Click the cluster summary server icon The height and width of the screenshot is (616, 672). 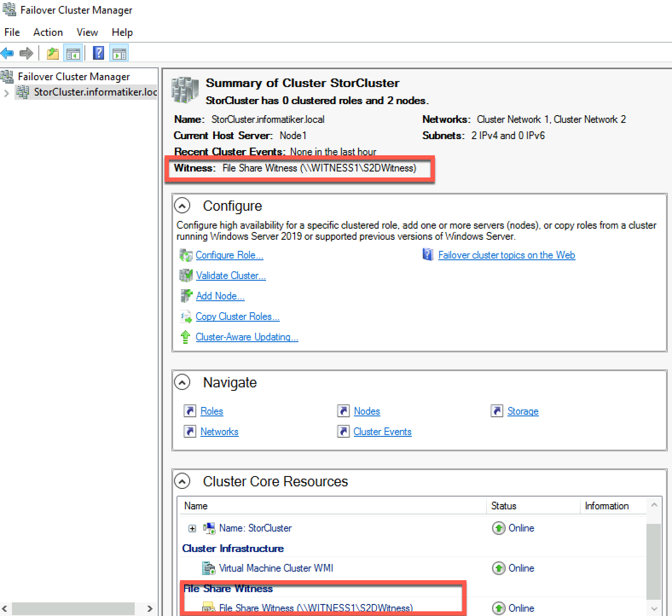(185, 90)
